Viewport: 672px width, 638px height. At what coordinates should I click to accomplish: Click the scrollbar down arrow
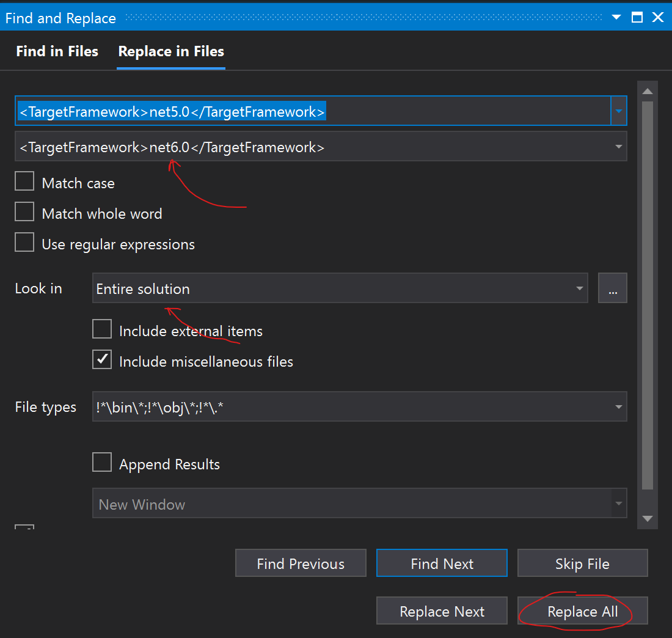647,518
